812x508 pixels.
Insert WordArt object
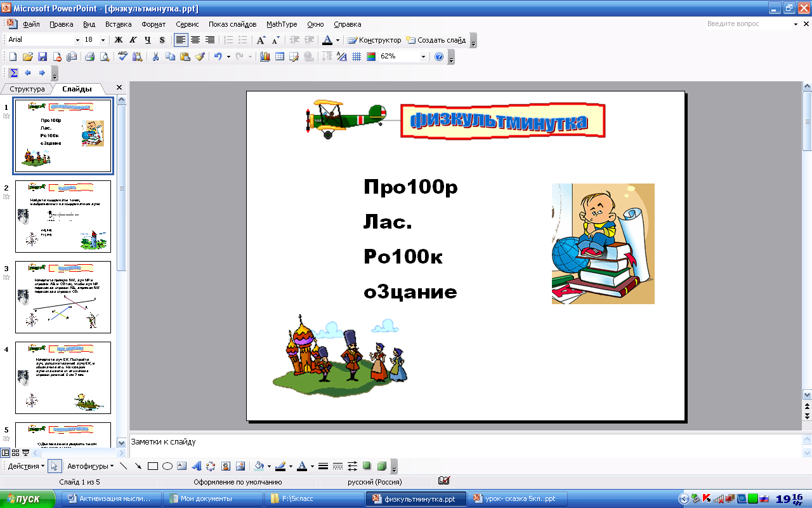197,466
